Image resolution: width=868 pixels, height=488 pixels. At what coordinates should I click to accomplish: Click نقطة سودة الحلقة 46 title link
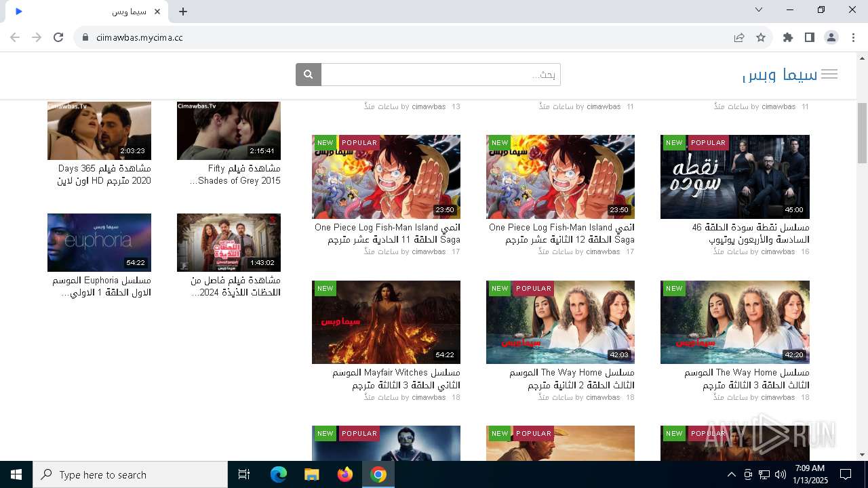(x=751, y=233)
